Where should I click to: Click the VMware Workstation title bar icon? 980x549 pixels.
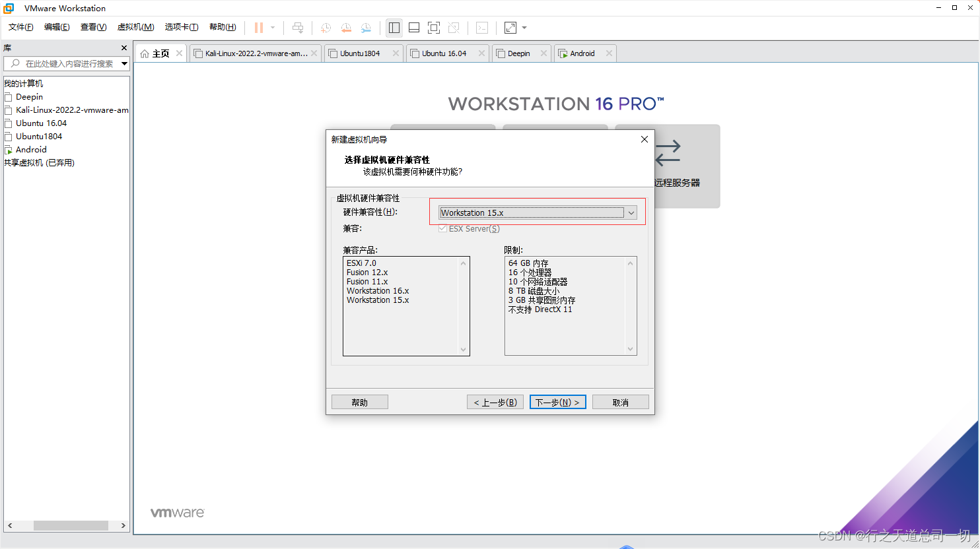[9, 8]
